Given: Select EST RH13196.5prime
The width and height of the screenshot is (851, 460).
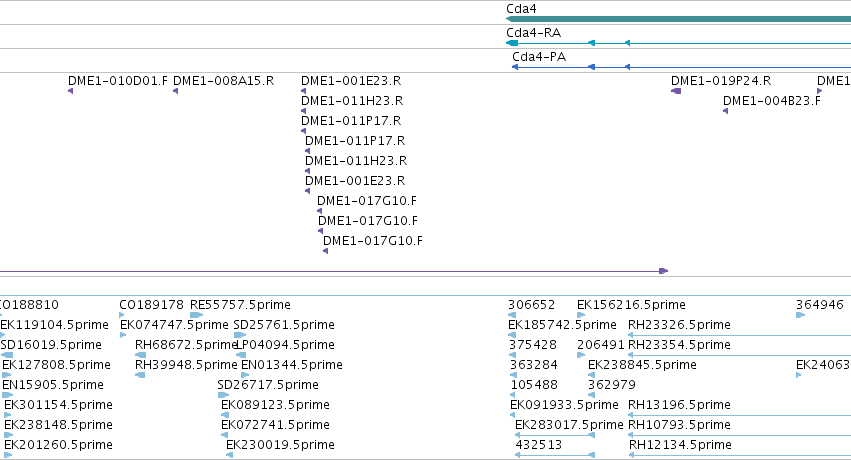Looking at the screenshot, I should [679, 405].
